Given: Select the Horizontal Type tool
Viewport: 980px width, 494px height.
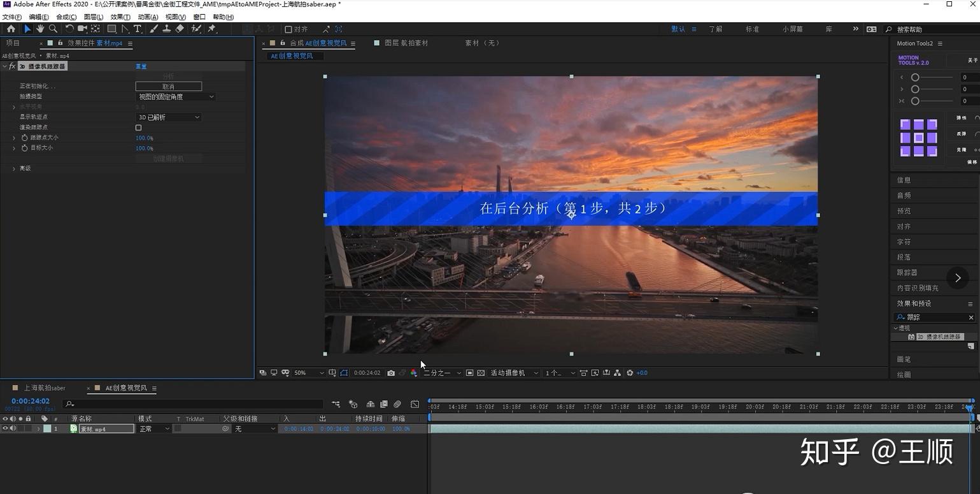Looking at the screenshot, I should (138, 29).
